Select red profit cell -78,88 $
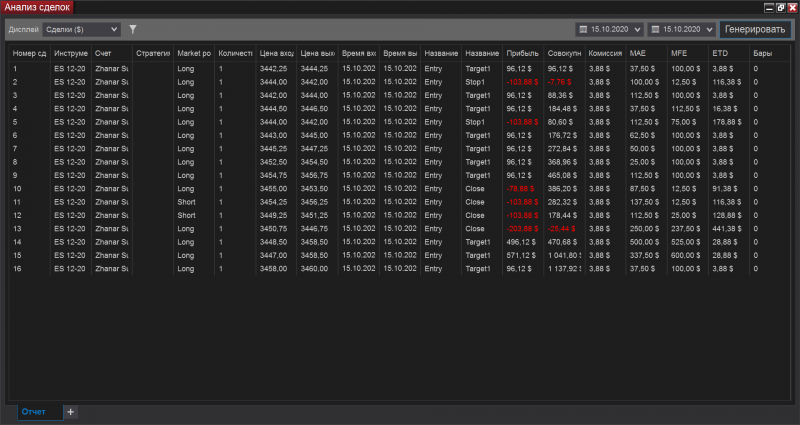This screenshot has height=425, width=800. [520, 189]
